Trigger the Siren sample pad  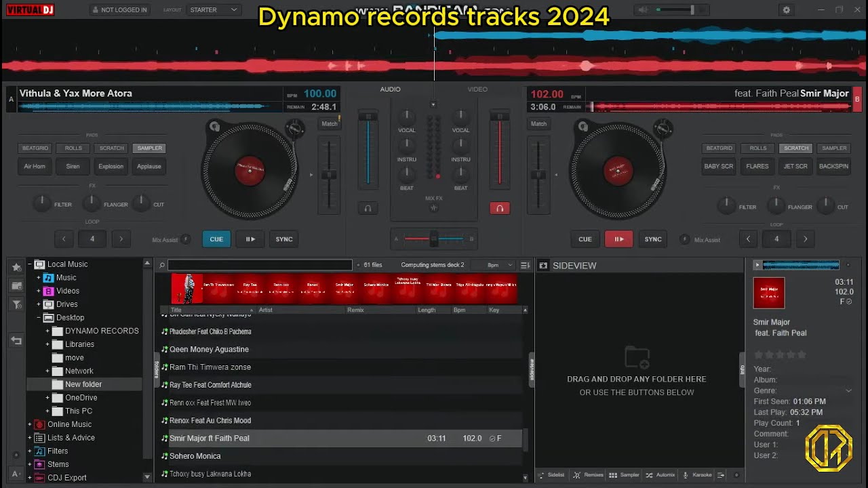tap(73, 166)
